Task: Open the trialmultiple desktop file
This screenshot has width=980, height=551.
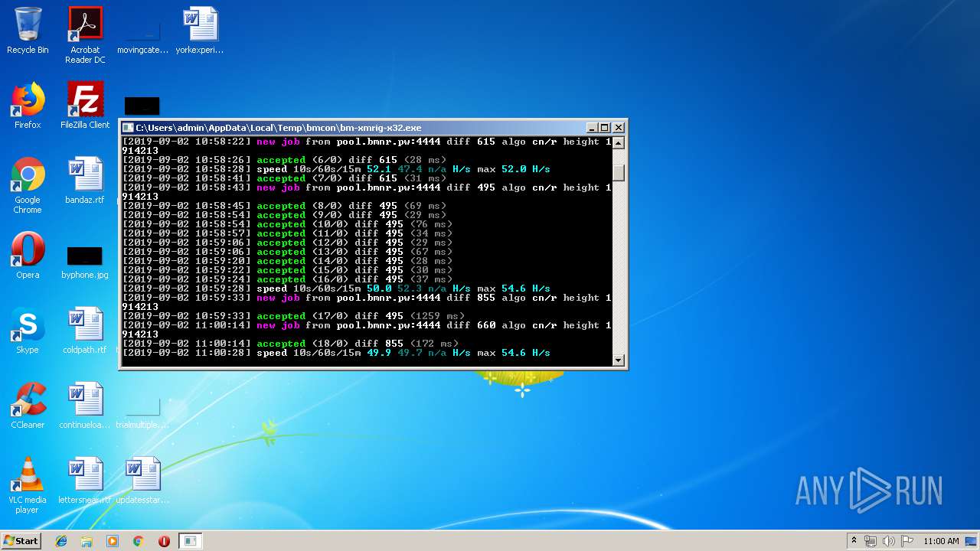Action: (x=142, y=413)
